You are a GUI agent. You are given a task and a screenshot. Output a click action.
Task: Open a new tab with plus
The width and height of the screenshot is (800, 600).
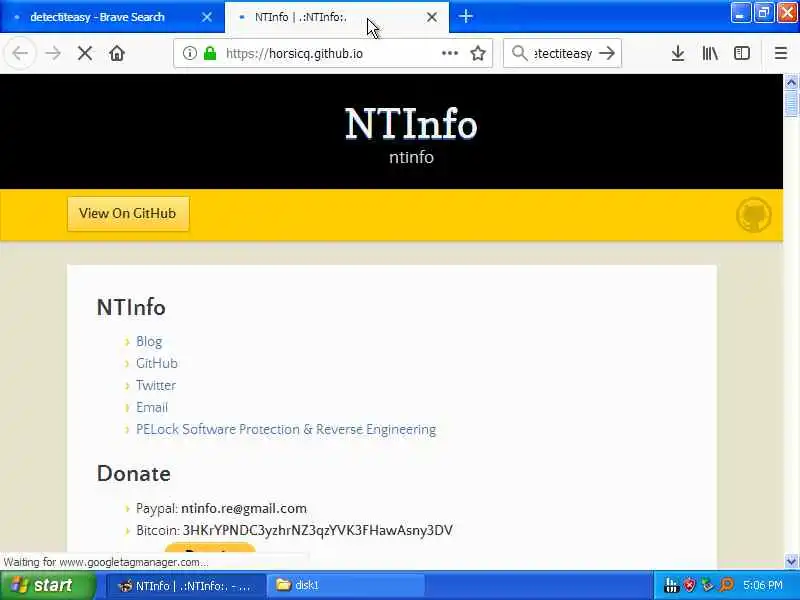pyautogui.click(x=465, y=16)
